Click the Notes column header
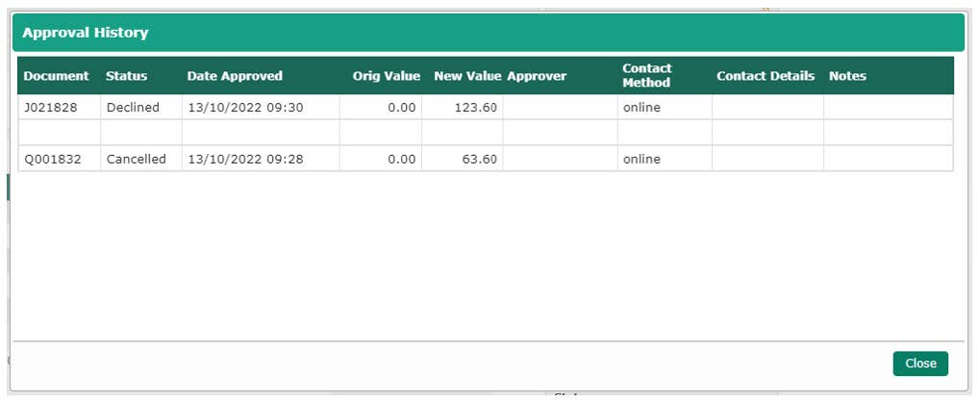Image resolution: width=980 pixels, height=401 pixels. coord(847,76)
